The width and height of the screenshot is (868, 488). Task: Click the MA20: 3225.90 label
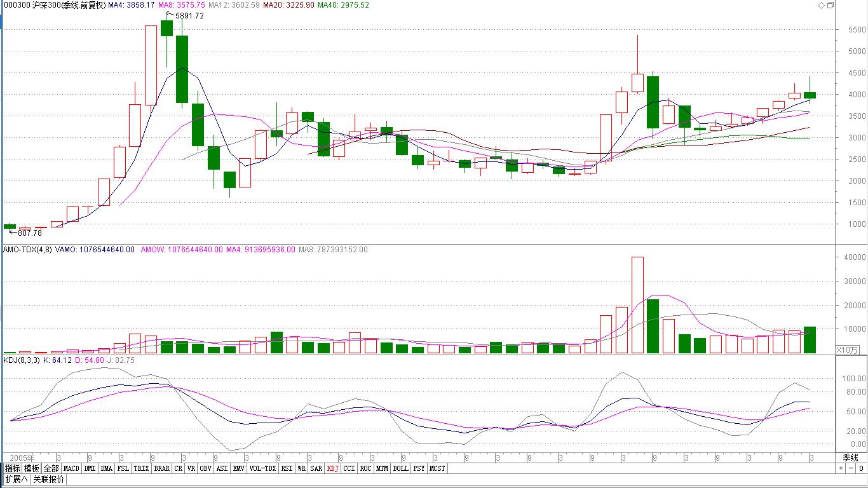point(288,5)
